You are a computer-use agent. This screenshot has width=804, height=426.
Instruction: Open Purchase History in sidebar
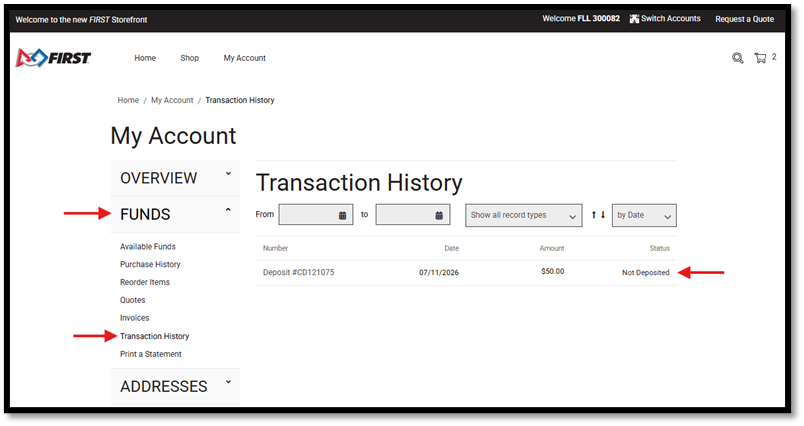[150, 265]
